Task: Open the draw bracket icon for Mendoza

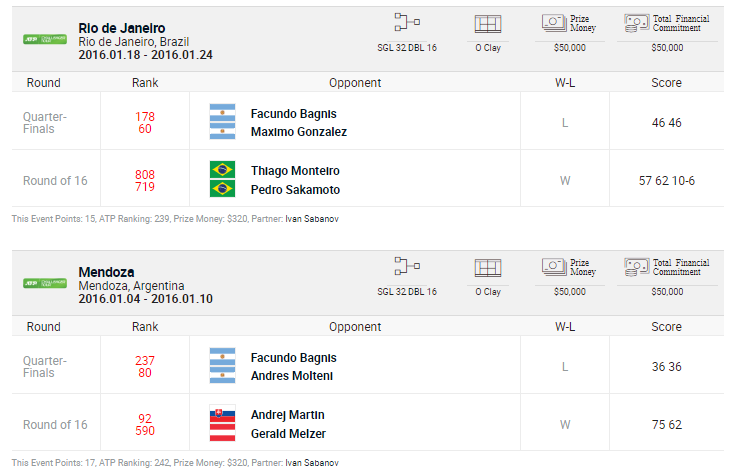Action: pos(407,267)
